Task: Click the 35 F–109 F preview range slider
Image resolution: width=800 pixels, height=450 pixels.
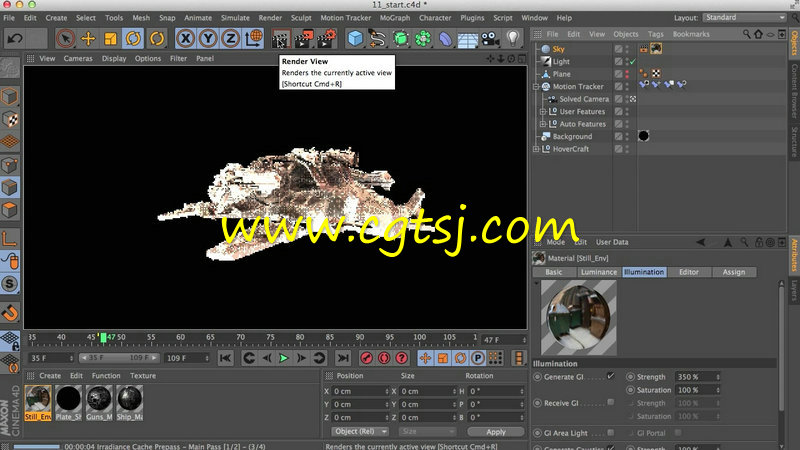Action: (119, 358)
